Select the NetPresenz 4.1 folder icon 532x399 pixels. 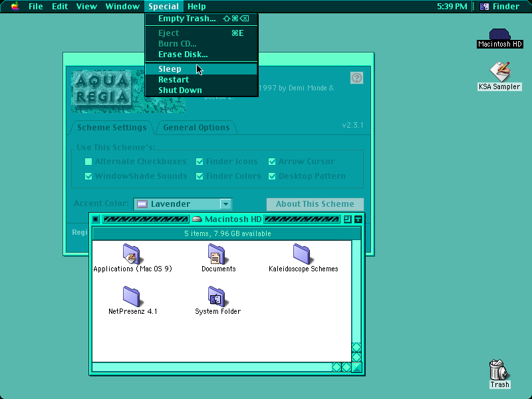pos(132,297)
